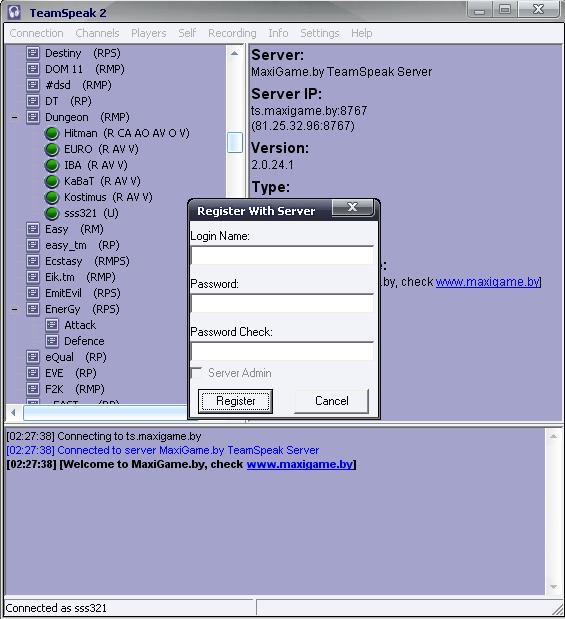Screen dimensions: 565x619
Task: Click the Register button
Action: point(235,401)
